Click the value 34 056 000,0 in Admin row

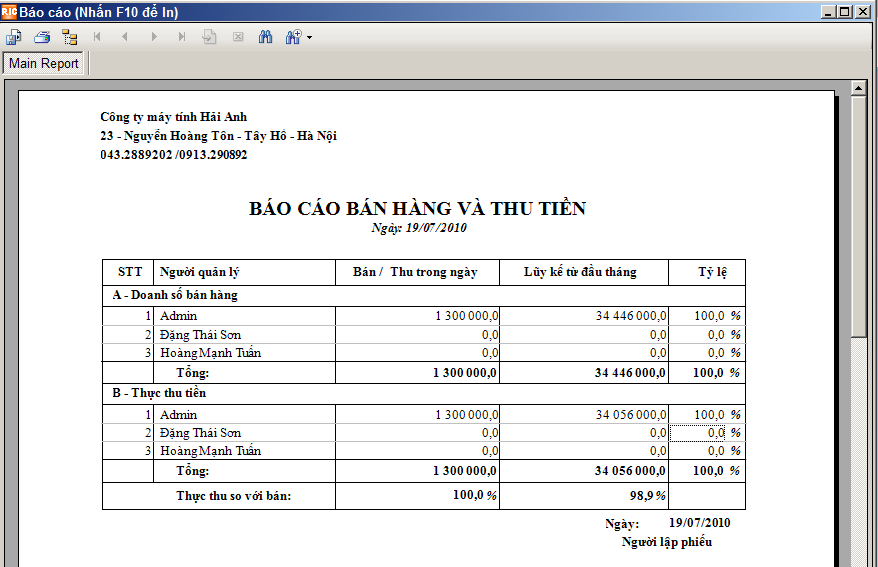(x=631, y=415)
